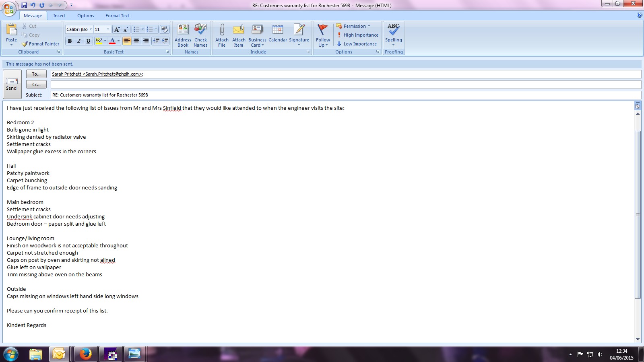Send the email message
Screen dimensions: 644x362
12,84
